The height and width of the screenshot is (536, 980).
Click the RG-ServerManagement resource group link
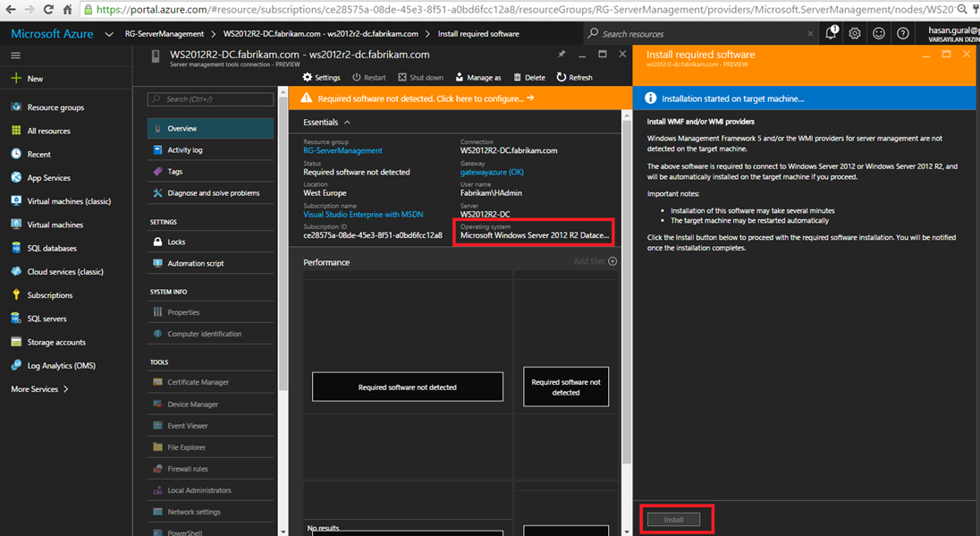pos(342,150)
